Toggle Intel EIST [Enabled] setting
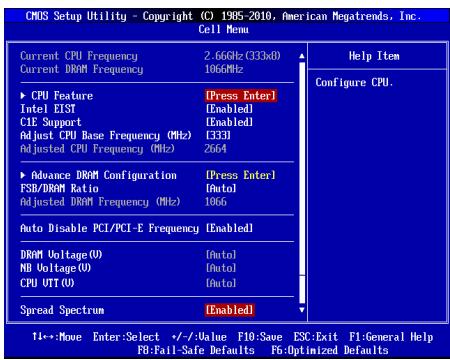This screenshot has width=450, height=360. click(x=229, y=109)
